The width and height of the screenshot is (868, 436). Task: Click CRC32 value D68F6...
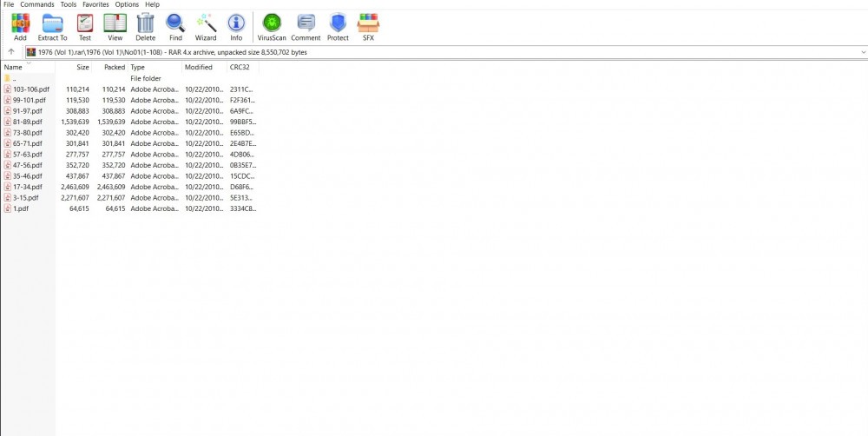click(x=242, y=188)
